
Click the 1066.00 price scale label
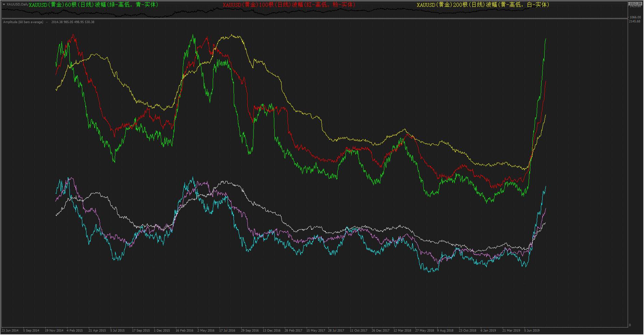pyautogui.click(x=635, y=17)
